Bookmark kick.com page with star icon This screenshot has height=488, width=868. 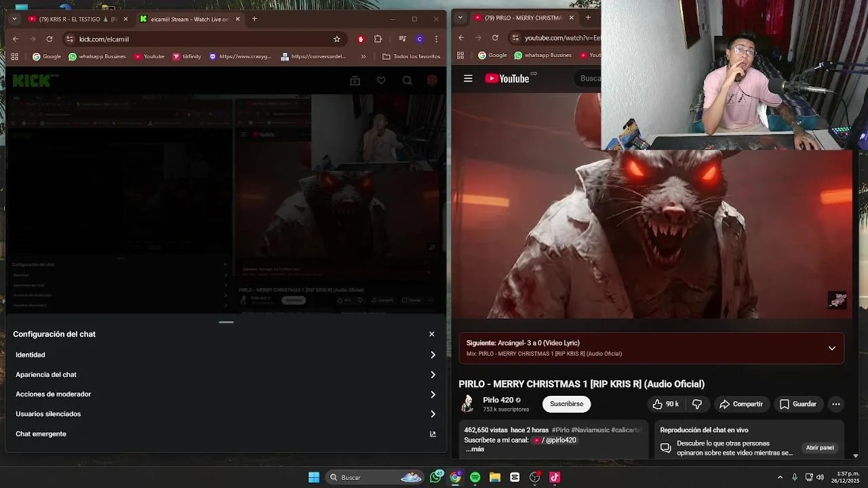point(336,39)
